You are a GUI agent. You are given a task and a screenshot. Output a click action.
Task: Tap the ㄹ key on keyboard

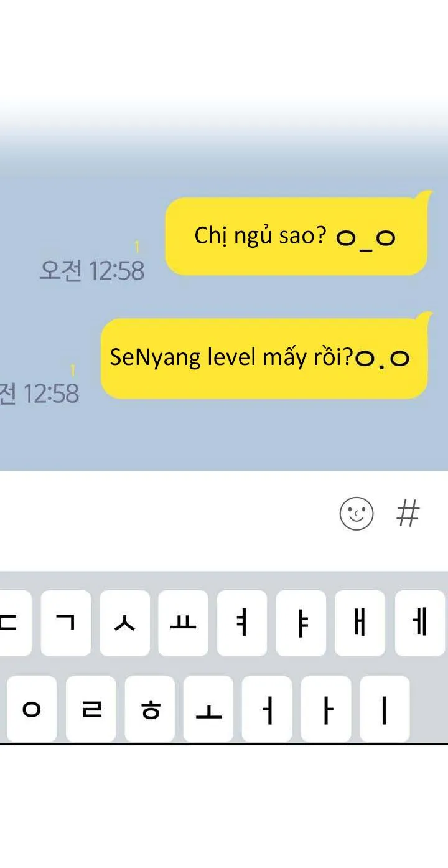[91, 709]
